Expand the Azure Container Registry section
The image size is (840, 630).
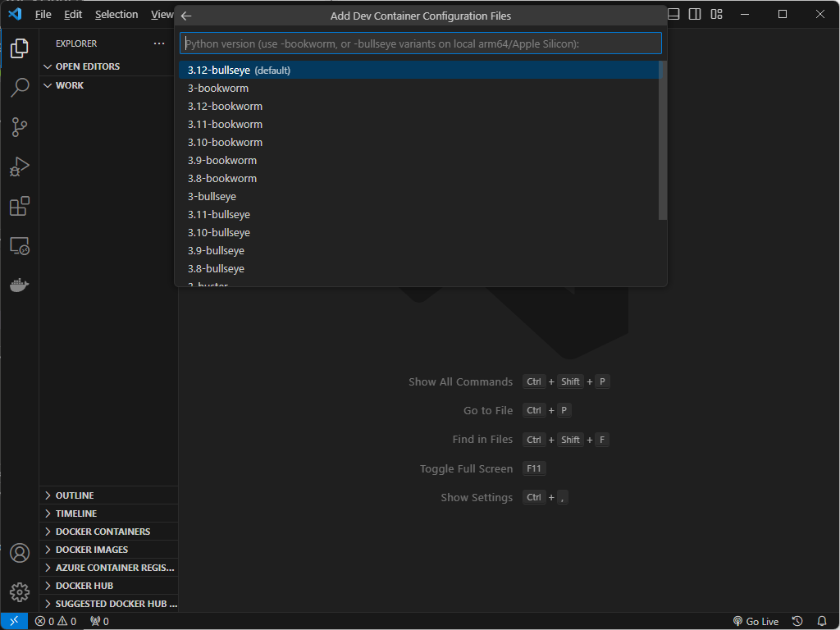tap(109, 568)
